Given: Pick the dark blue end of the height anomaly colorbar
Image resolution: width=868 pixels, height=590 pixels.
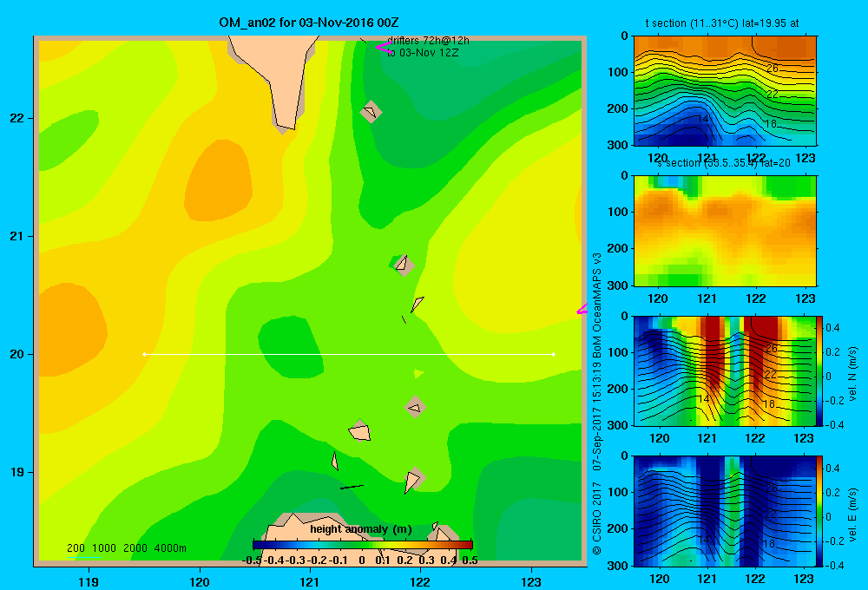Looking at the screenshot, I should pos(258,545).
